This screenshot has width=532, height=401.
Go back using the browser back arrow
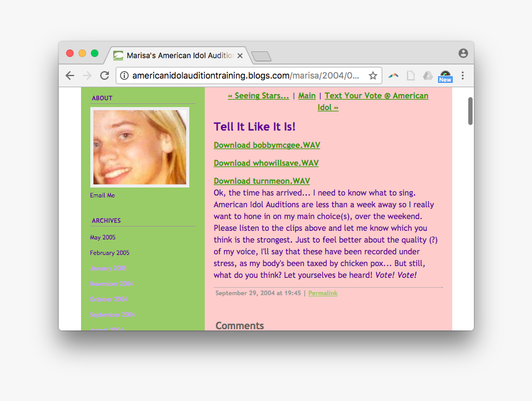[70, 75]
